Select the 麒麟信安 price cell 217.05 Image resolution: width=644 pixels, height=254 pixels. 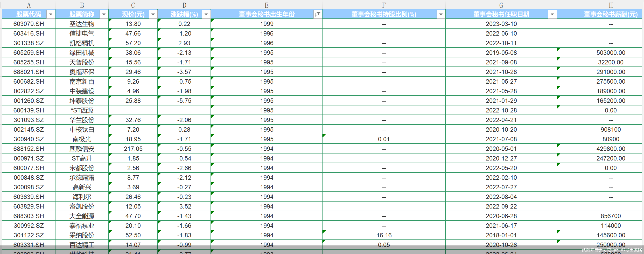point(133,149)
